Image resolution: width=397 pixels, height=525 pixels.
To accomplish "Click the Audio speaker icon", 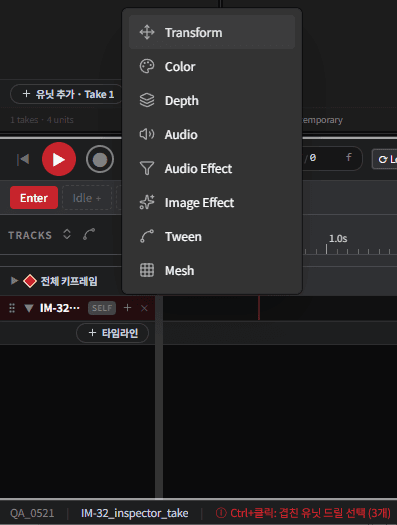I will (147, 135).
